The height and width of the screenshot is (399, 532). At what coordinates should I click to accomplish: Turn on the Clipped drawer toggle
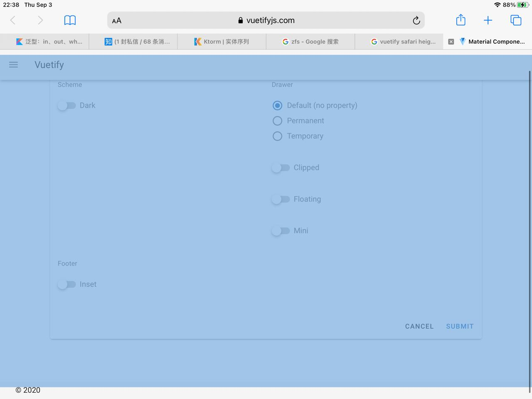[x=281, y=167]
